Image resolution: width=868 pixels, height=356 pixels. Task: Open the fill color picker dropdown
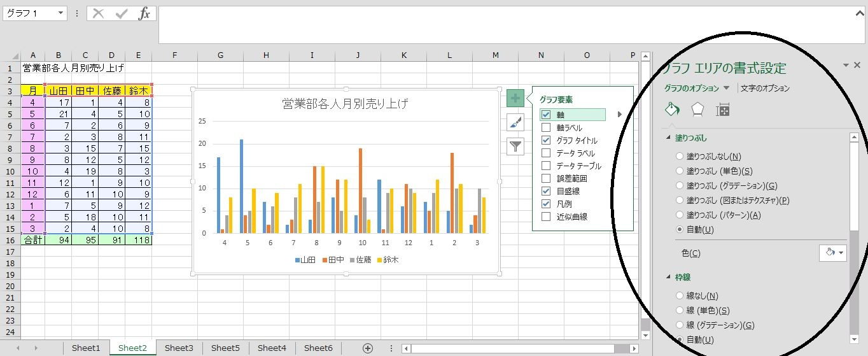pyautogui.click(x=833, y=253)
